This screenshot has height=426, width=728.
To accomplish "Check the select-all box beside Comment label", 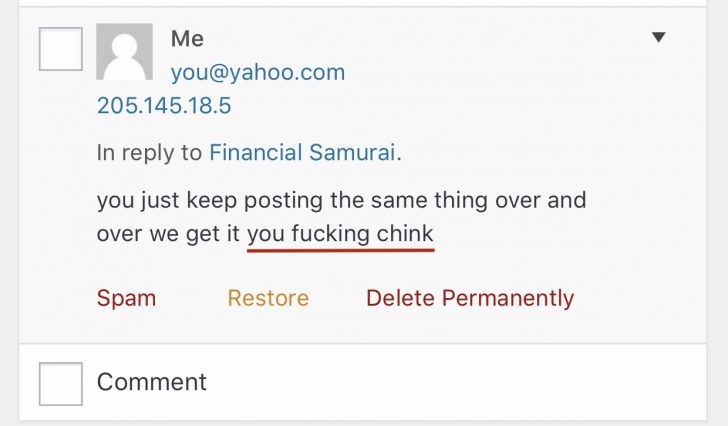I will click(61, 384).
